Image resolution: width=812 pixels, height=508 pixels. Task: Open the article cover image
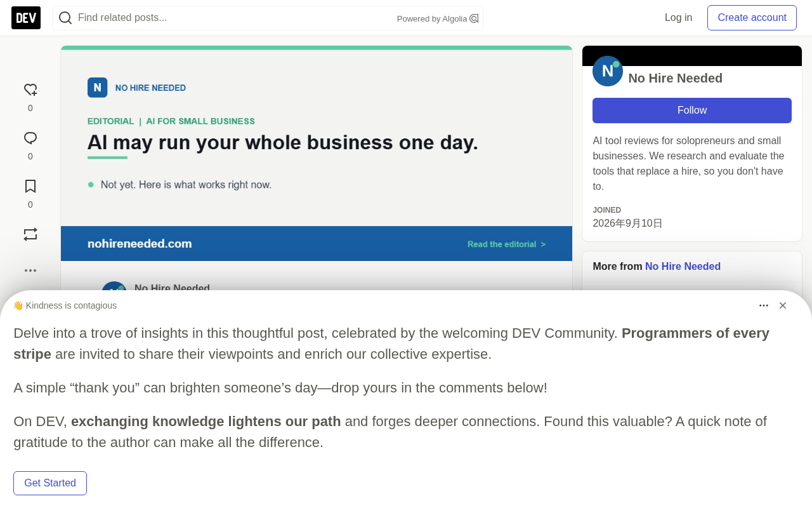[317, 153]
